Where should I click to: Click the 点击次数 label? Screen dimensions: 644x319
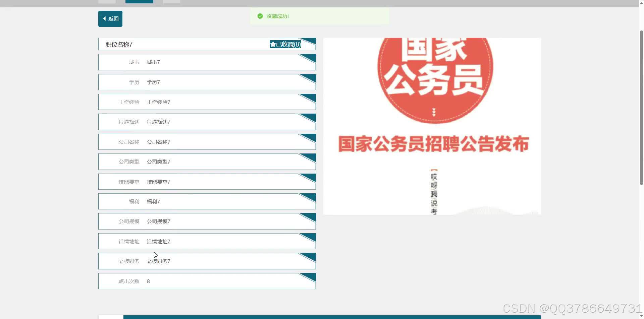[129, 281]
